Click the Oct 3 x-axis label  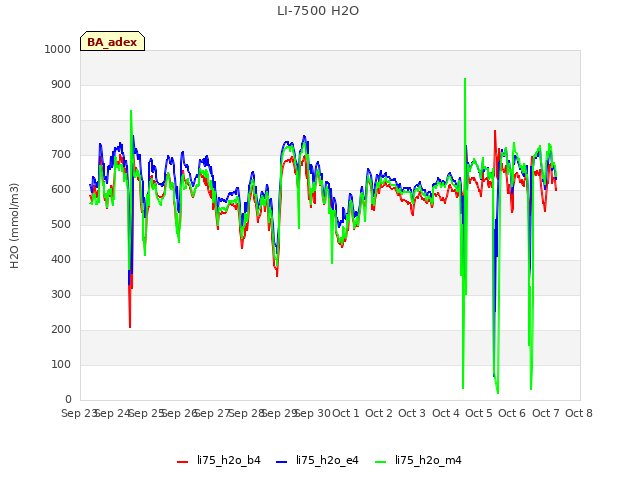tap(412, 413)
